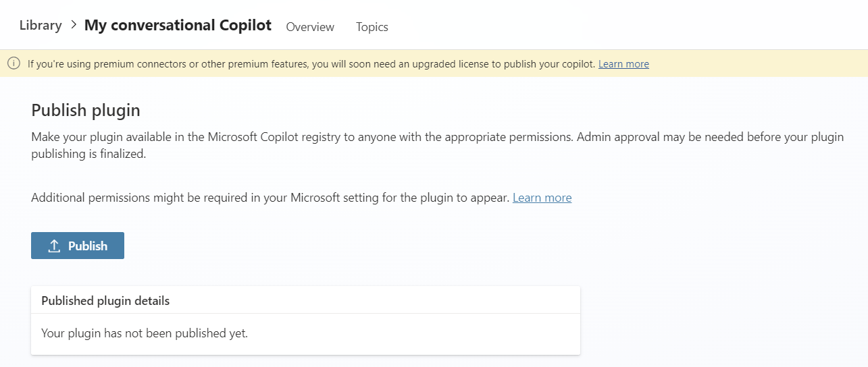This screenshot has height=367, width=868.
Task: Click the 'not been published yet' message
Action: click(145, 333)
